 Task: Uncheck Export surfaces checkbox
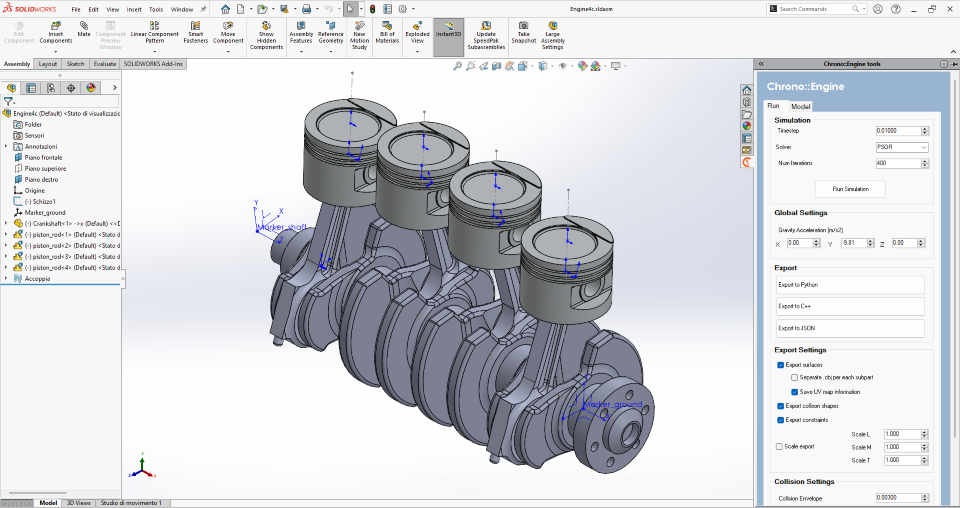point(781,365)
